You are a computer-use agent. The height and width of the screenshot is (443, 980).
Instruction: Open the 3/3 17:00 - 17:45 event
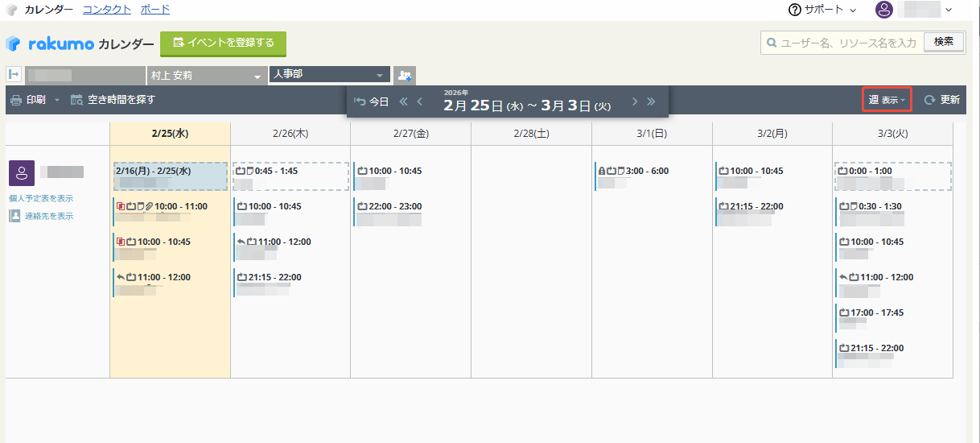tap(893, 318)
